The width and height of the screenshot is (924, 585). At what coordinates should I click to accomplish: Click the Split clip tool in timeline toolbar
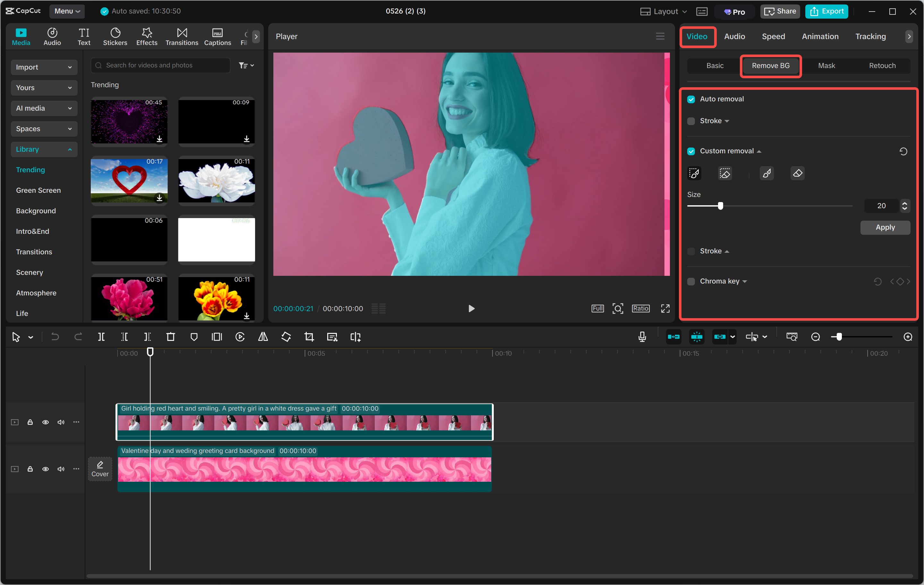(x=101, y=337)
